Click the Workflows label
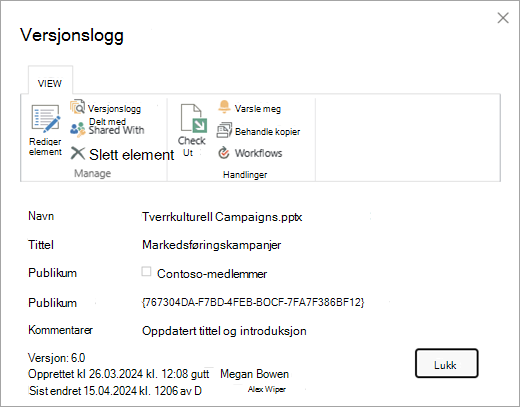The image size is (520, 407). (258, 153)
